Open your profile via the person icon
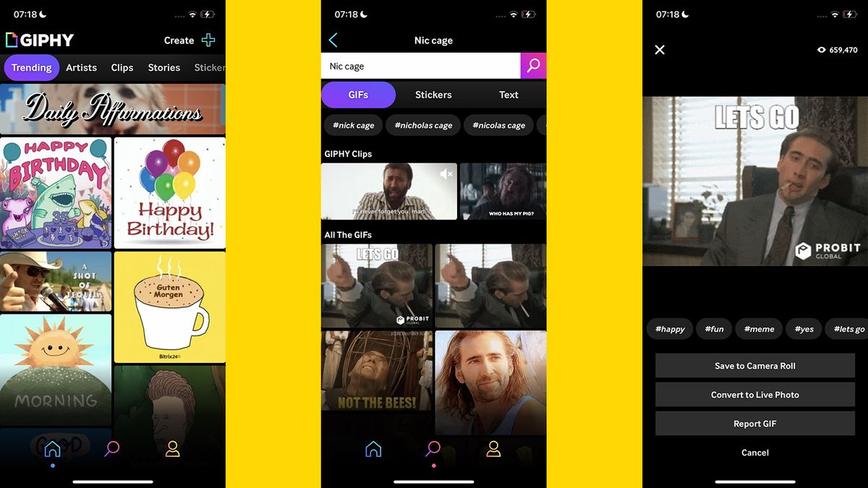Screen dimensions: 868x488 tap(491, 449)
